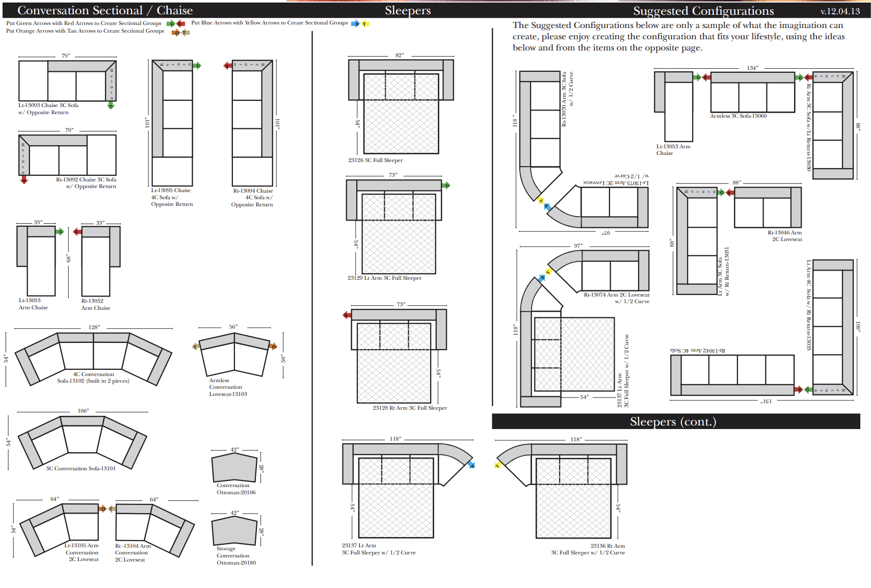Screen dimensions: 871x588
Task: Click the version number v.12.04.13
Action: tap(840, 11)
